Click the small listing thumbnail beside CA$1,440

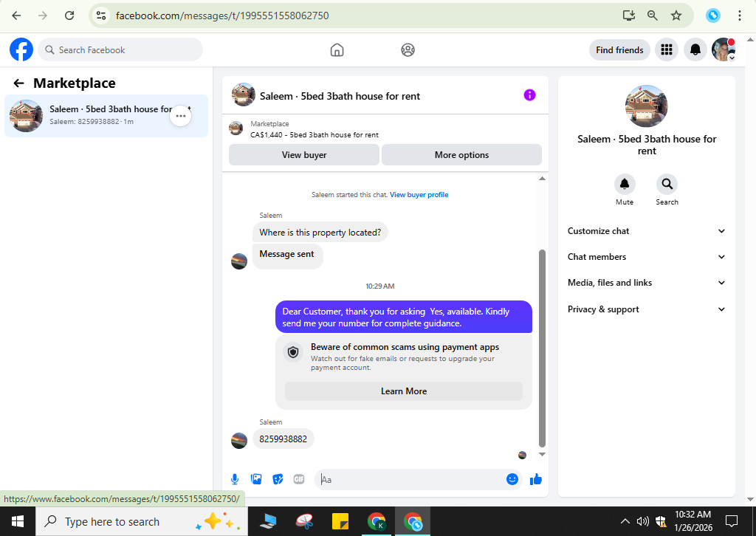pyautogui.click(x=236, y=128)
